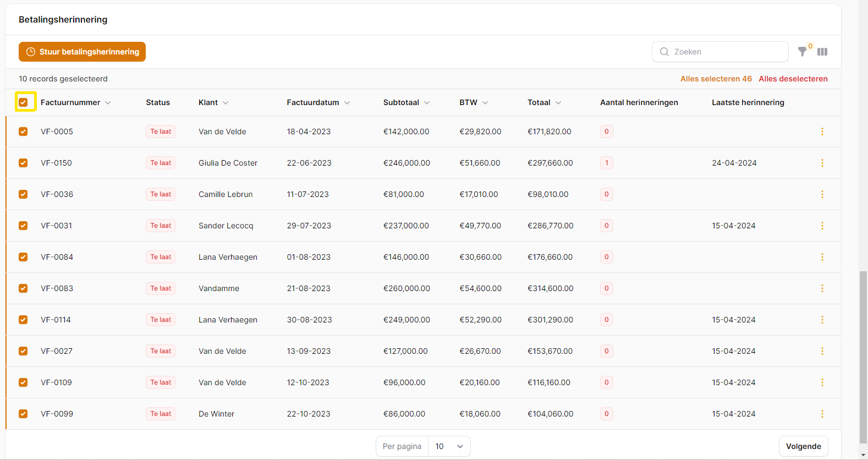The height and width of the screenshot is (460, 868).
Task: Open the three-dot menu for VF-0005
Action: coord(822,132)
